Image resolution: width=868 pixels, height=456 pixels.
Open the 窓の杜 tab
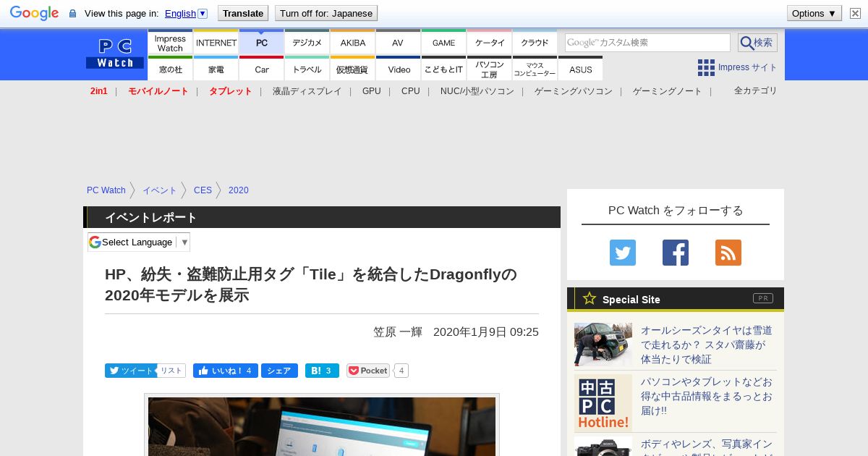170,69
